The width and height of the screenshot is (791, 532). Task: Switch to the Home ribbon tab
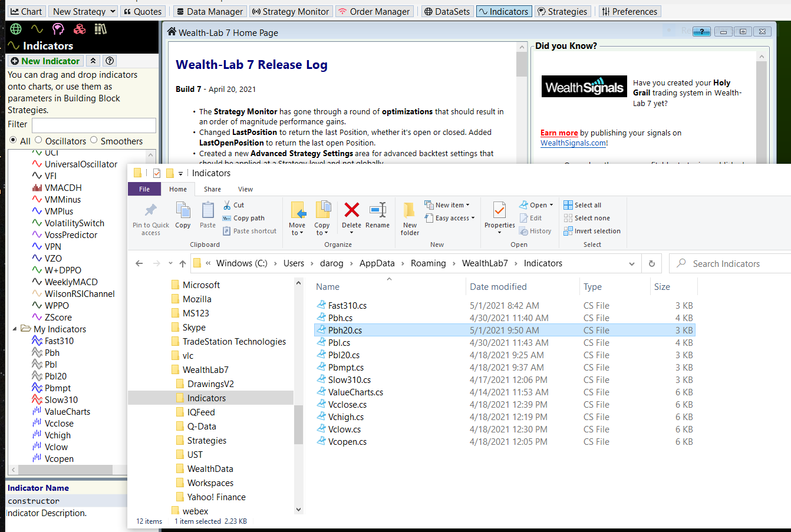178,189
